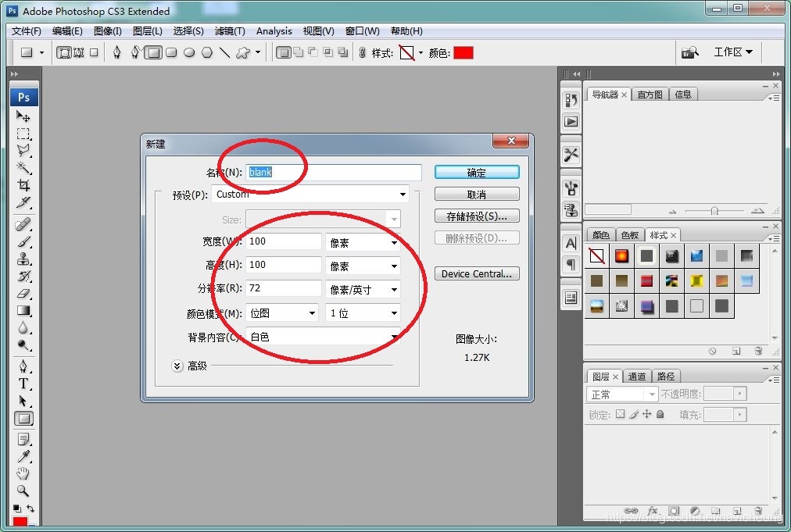Viewport: 791px width, 532px height.
Task: Click the 名称 name field containing blank
Action: point(334,173)
